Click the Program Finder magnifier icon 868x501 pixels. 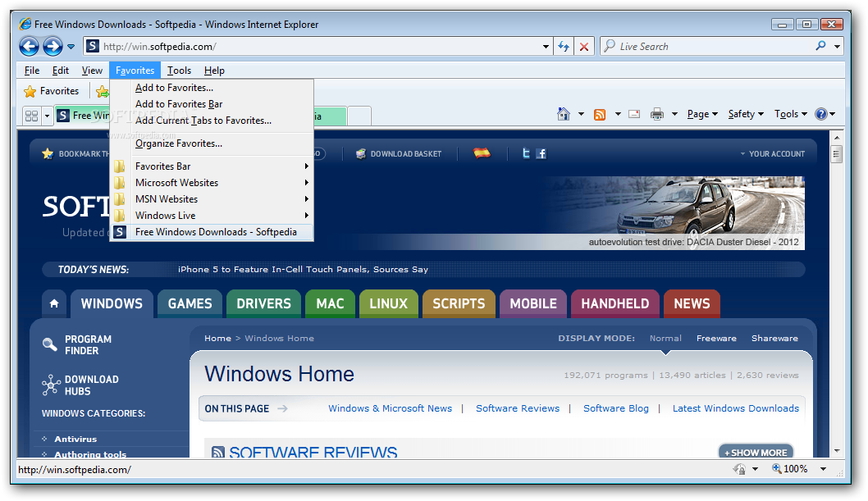(x=50, y=344)
